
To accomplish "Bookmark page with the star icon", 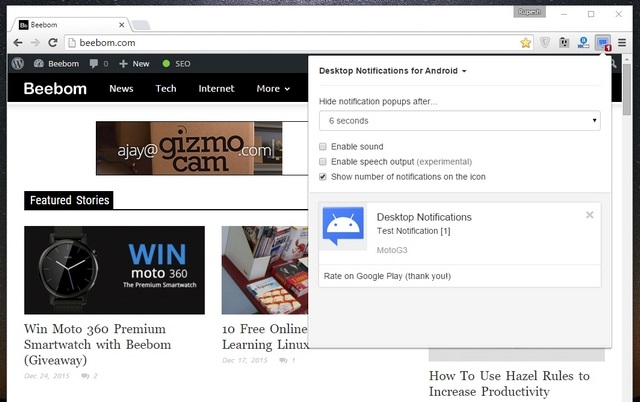I will 526,42.
